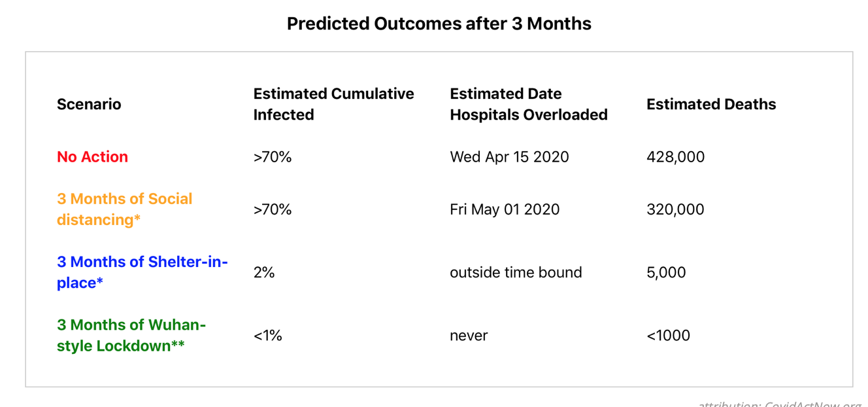The width and height of the screenshot is (868, 407).
Task: Select the red No Action scenario
Action: pos(92,157)
